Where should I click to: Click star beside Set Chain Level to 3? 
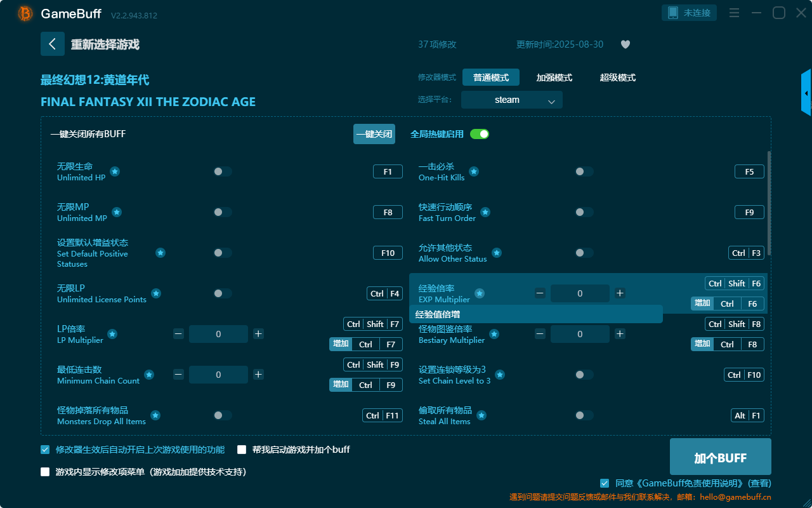[500, 375]
